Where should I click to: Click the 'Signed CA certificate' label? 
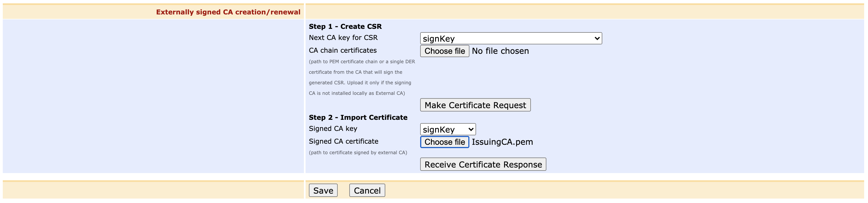[343, 141]
